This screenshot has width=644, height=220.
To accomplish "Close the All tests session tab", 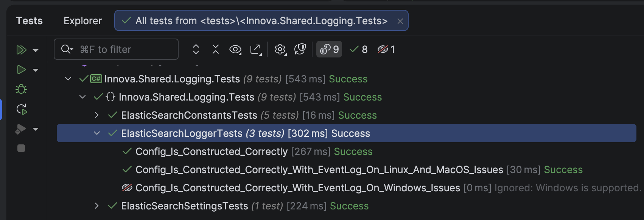I will click(400, 21).
